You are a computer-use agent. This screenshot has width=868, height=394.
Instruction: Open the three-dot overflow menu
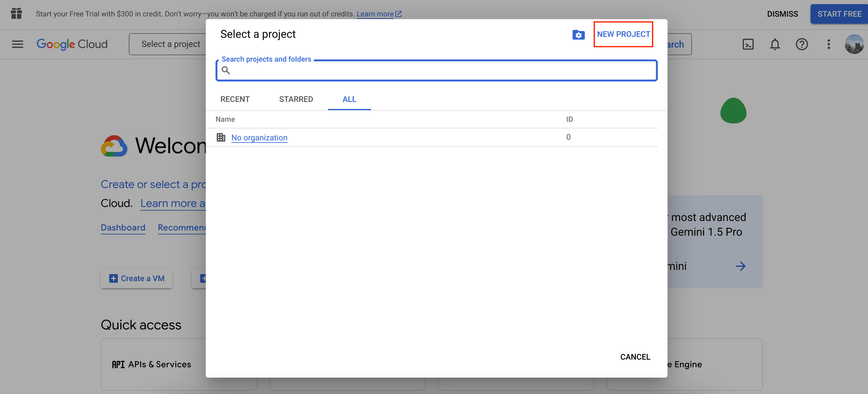coord(829,44)
